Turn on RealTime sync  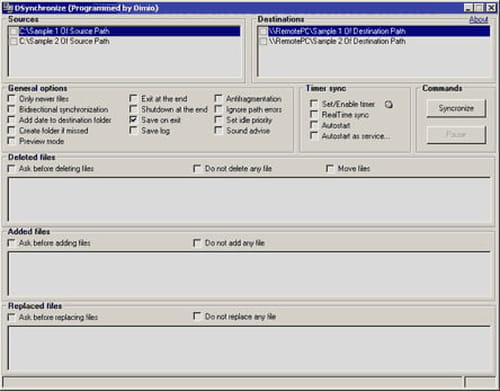point(314,114)
